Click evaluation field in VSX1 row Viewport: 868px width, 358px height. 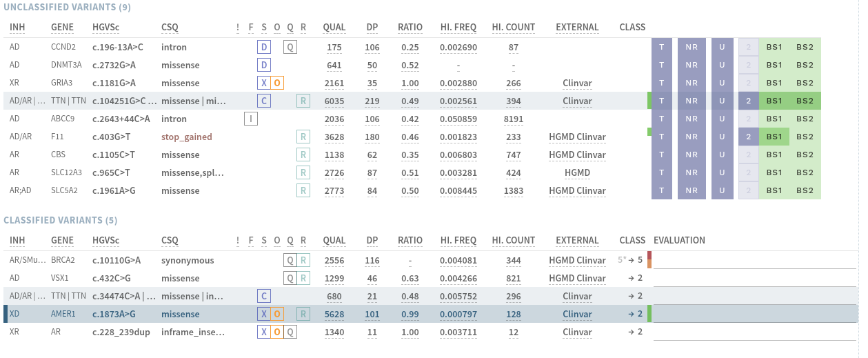tap(754, 279)
